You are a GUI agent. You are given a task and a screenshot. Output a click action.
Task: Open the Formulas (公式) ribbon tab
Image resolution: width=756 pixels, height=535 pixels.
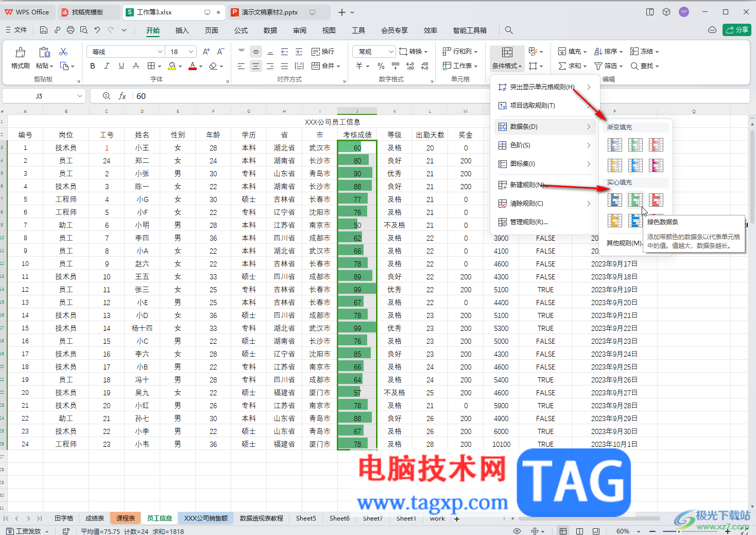point(241,30)
